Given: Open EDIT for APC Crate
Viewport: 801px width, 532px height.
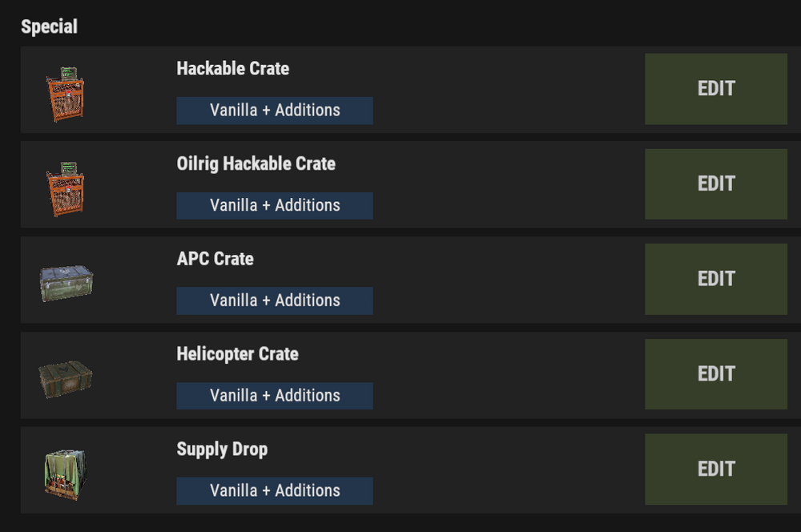Looking at the screenshot, I should 715,279.
